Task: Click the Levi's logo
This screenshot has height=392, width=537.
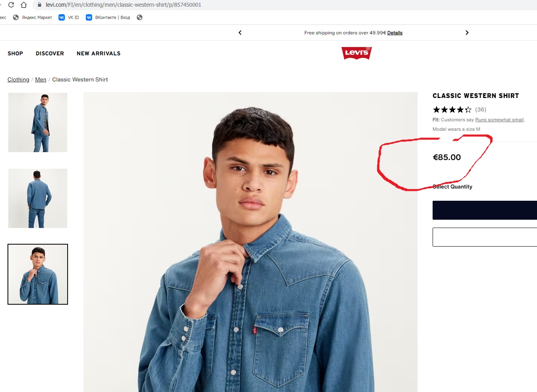Action: (x=356, y=53)
